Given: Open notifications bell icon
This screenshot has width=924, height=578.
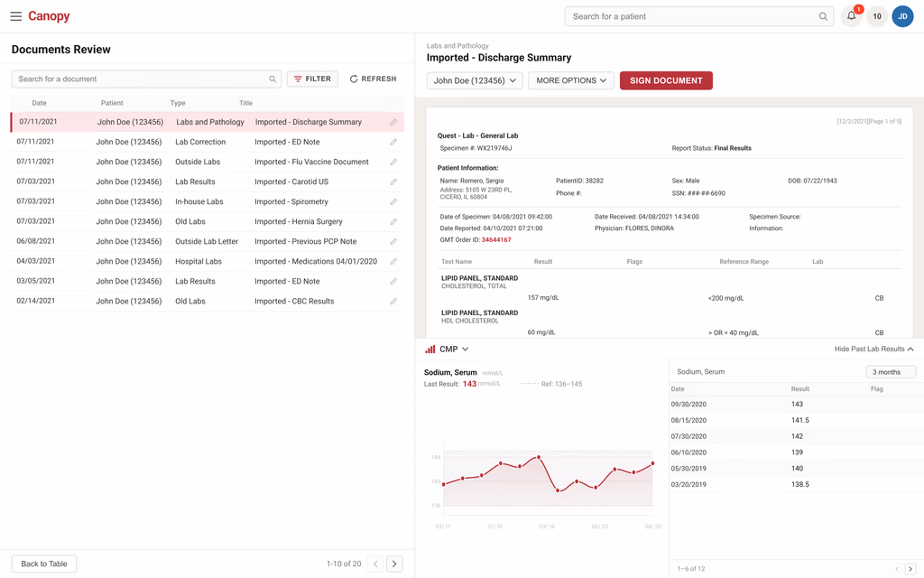Looking at the screenshot, I should pos(852,16).
